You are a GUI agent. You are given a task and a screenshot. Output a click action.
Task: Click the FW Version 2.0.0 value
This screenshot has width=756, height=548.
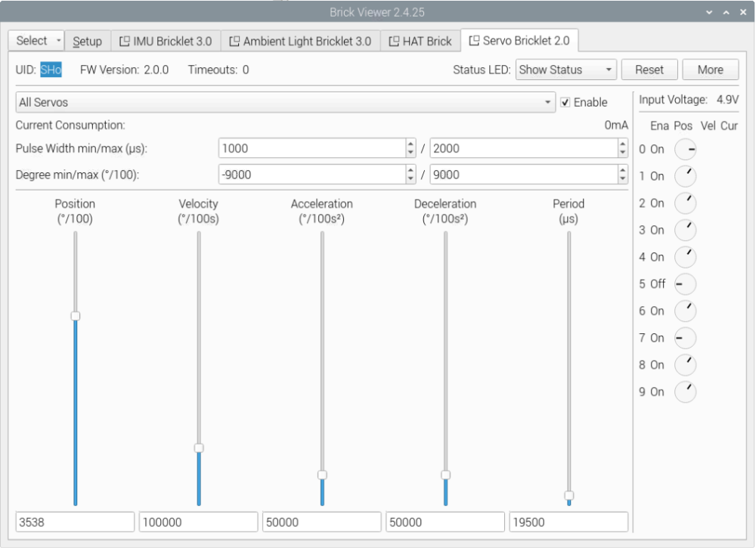[x=156, y=70]
